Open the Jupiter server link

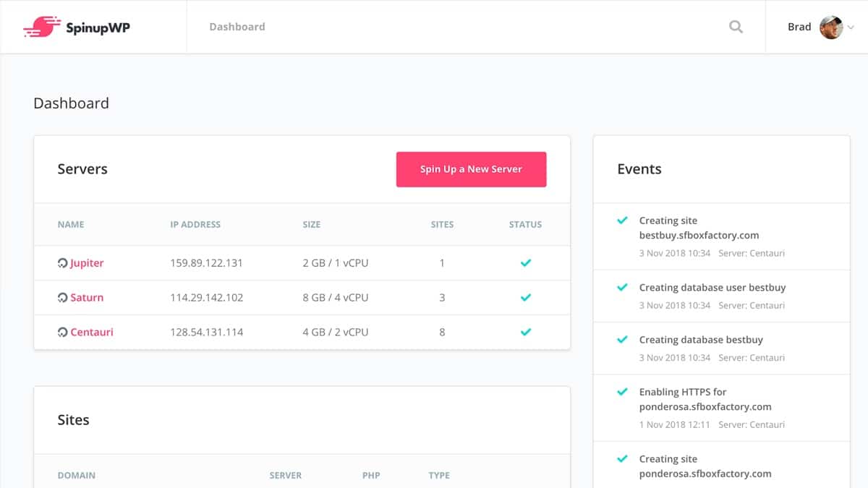coord(87,263)
